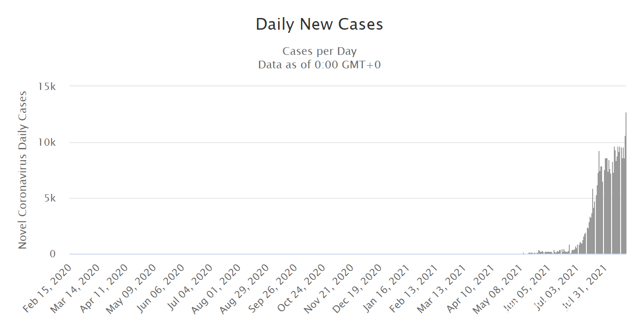The width and height of the screenshot is (644, 322).
Task: Click the 15k y-axis label
Action: (x=47, y=86)
